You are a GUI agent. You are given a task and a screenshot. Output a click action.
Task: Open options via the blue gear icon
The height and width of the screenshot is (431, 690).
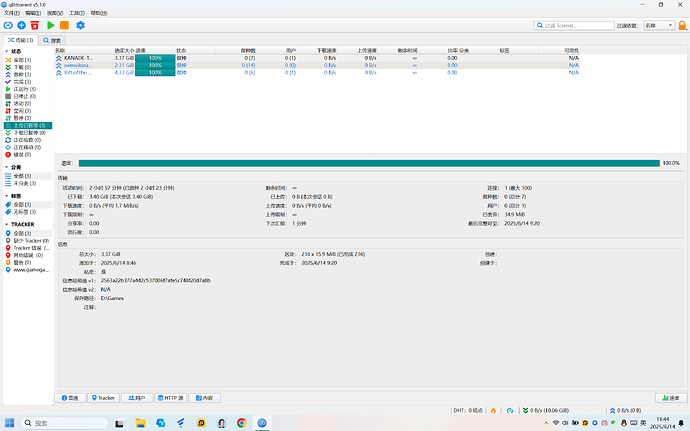(x=80, y=26)
